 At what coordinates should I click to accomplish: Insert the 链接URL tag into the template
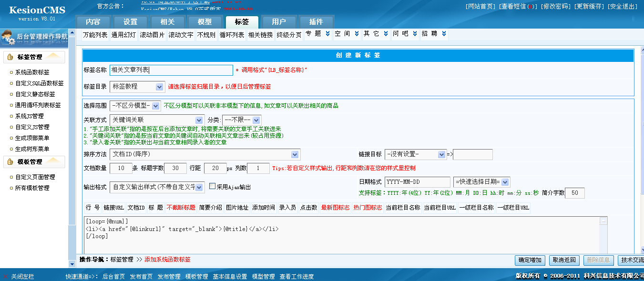point(113,208)
